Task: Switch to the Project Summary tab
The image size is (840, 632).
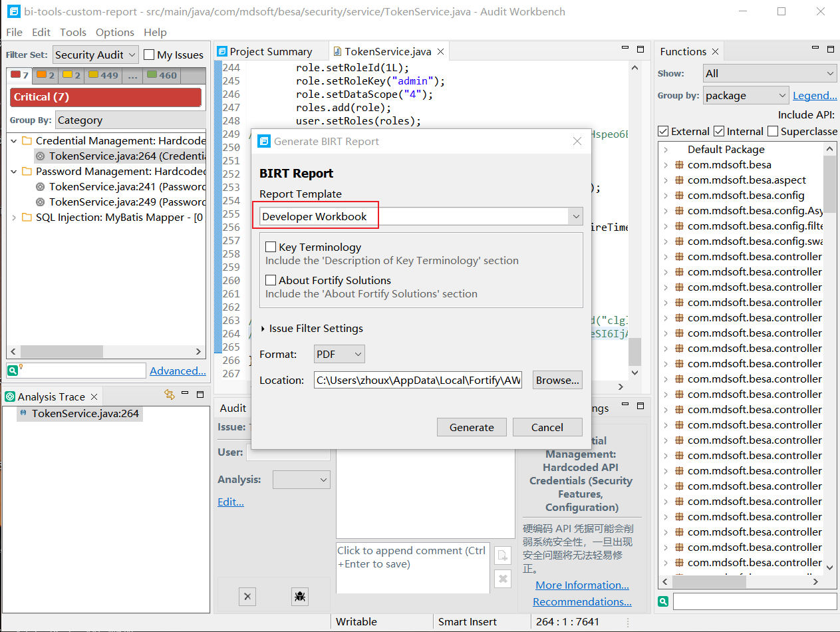Action: [x=271, y=51]
